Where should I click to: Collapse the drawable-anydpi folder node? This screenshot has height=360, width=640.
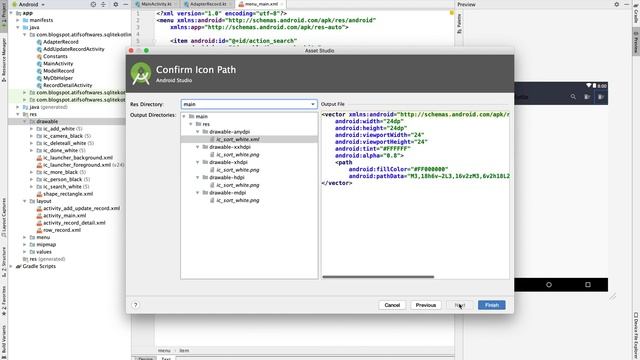(x=198, y=131)
